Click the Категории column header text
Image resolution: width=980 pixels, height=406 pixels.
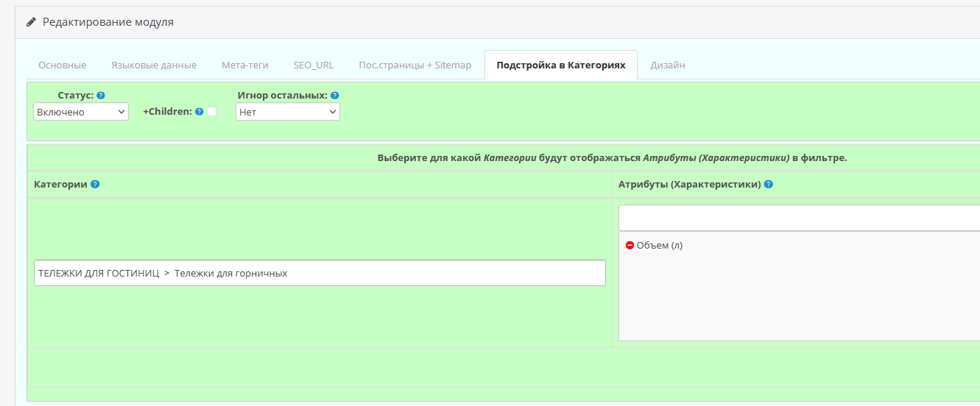tap(60, 184)
